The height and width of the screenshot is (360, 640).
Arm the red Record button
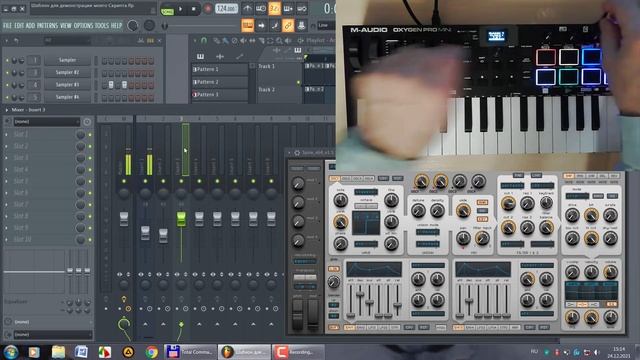pos(207,9)
